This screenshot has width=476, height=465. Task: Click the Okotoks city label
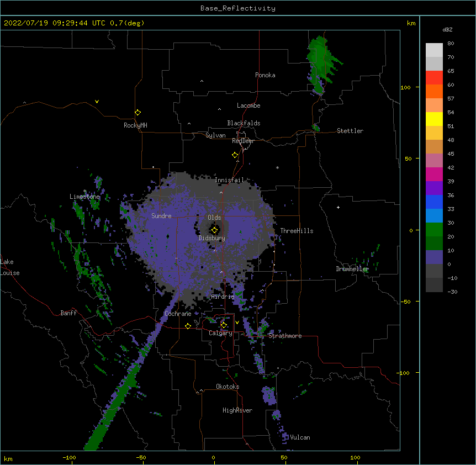[228, 387]
